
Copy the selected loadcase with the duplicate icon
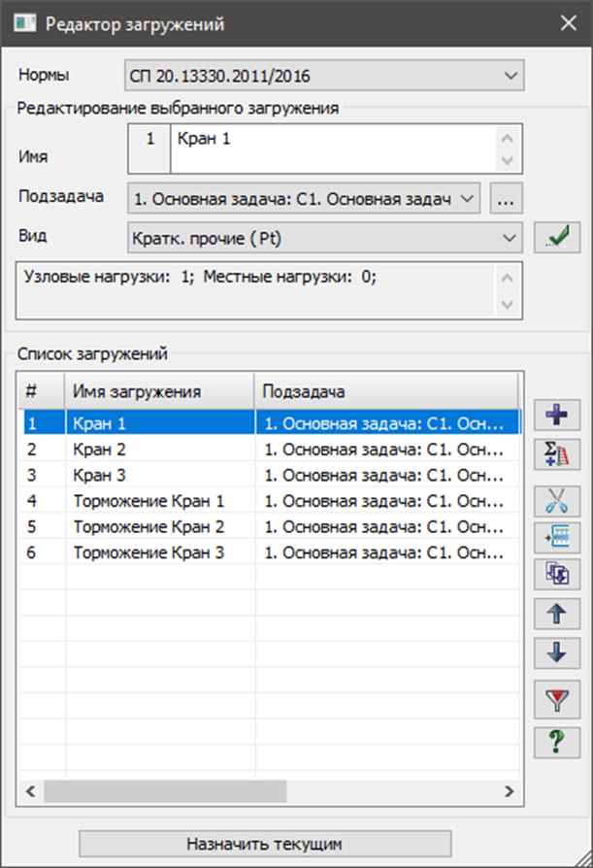[556, 574]
